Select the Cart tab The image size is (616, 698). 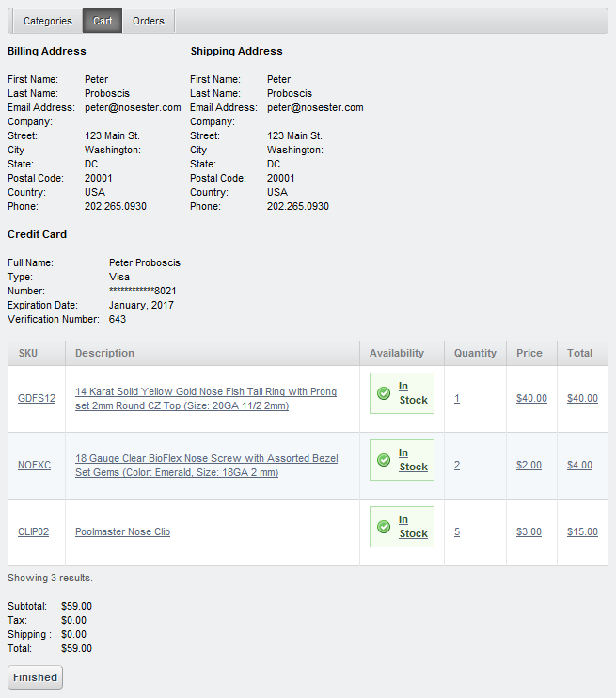click(x=103, y=21)
